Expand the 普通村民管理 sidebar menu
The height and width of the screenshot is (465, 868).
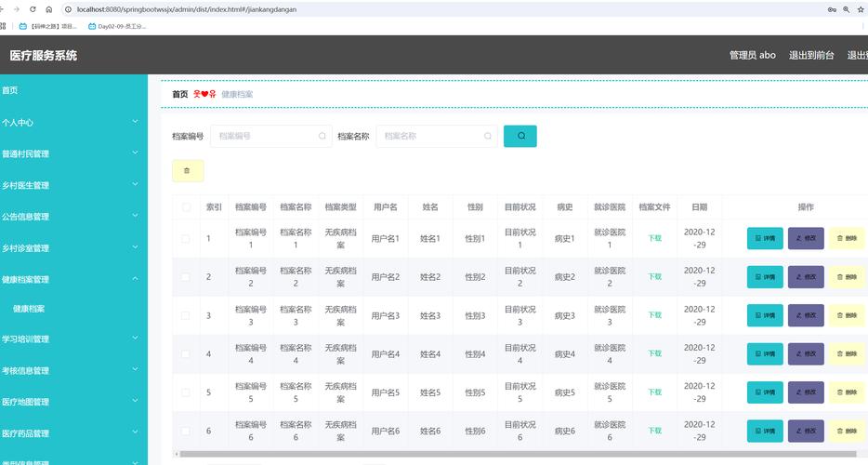pyautogui.click(x=73, y=153)
